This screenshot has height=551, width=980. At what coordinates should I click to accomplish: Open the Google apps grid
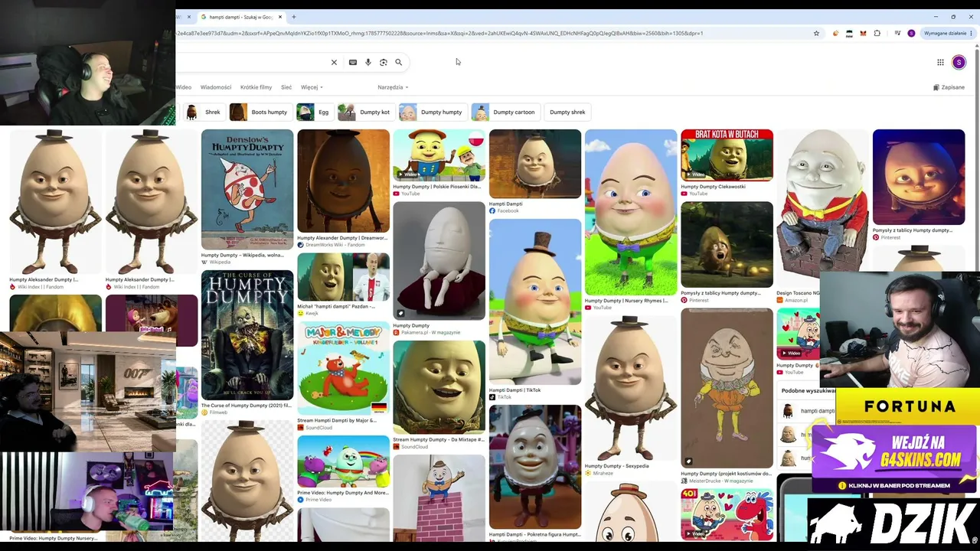point(940,63)
